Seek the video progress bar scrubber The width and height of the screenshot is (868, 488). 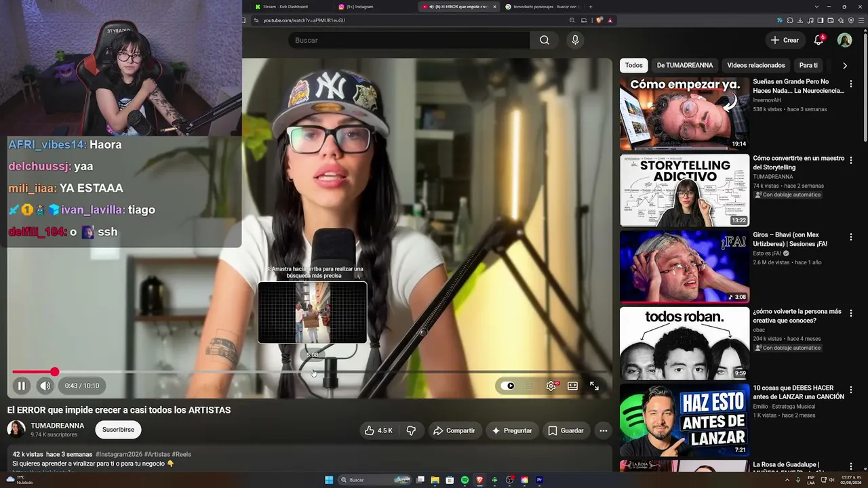tap(54, 371)
